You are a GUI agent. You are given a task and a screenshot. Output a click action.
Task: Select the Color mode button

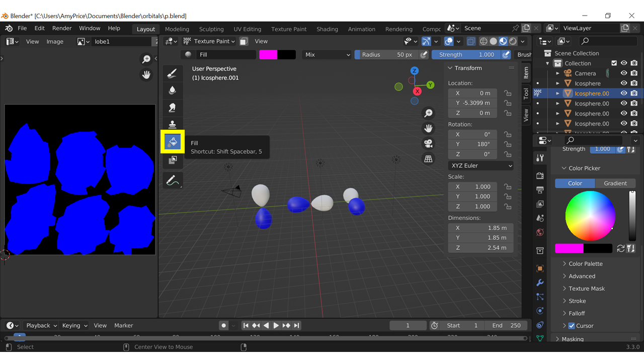click(x=575, y=184)
